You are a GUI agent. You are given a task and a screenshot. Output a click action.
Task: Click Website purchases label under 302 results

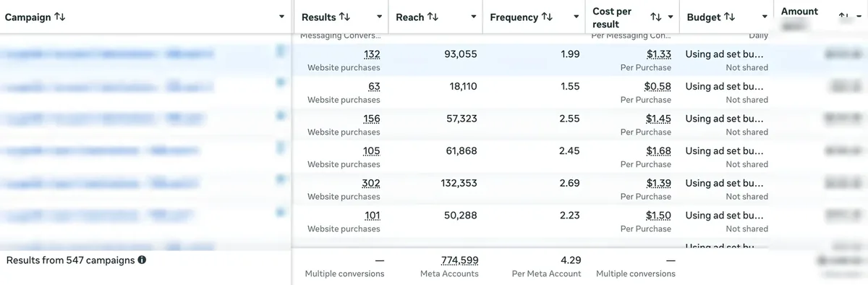click(x=344, y=197)
